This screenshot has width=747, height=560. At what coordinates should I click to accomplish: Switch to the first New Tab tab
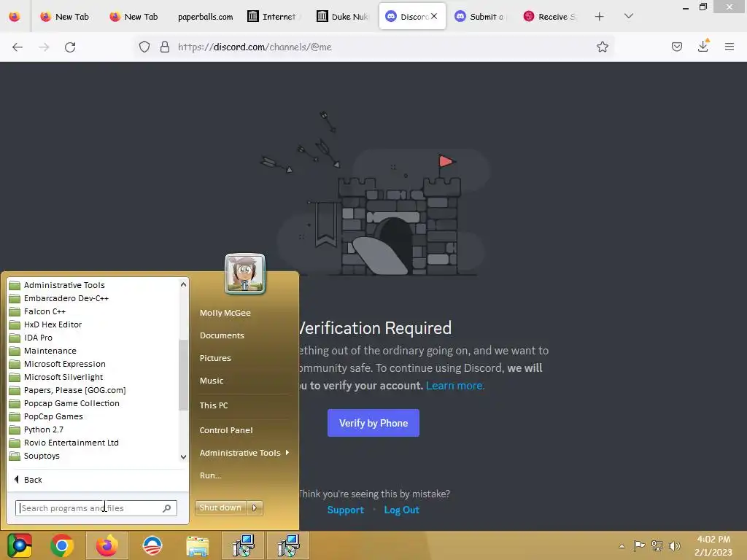(x=65, y=17)
